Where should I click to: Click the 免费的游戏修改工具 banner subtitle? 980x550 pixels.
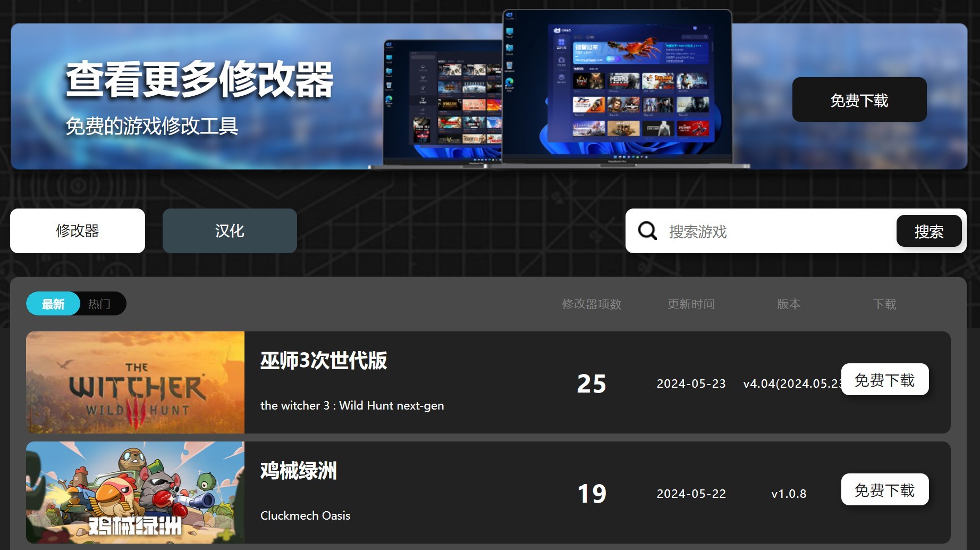(152, 126)
